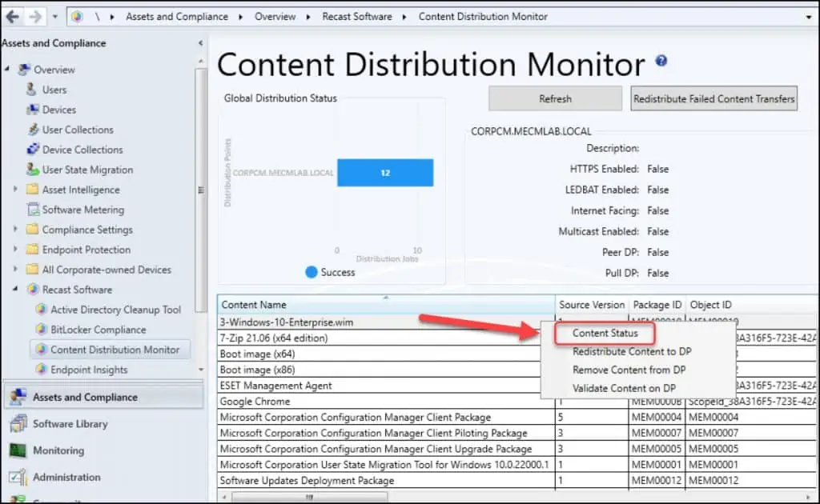820x504 pixels.
Task: Click the blue Success bar showing 12
Action: [385, 173]
